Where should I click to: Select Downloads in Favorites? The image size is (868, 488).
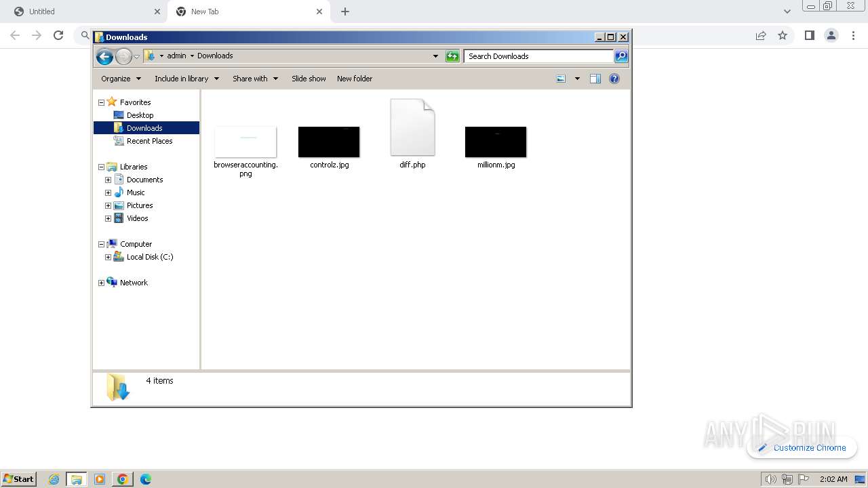(x=146, y=128)
